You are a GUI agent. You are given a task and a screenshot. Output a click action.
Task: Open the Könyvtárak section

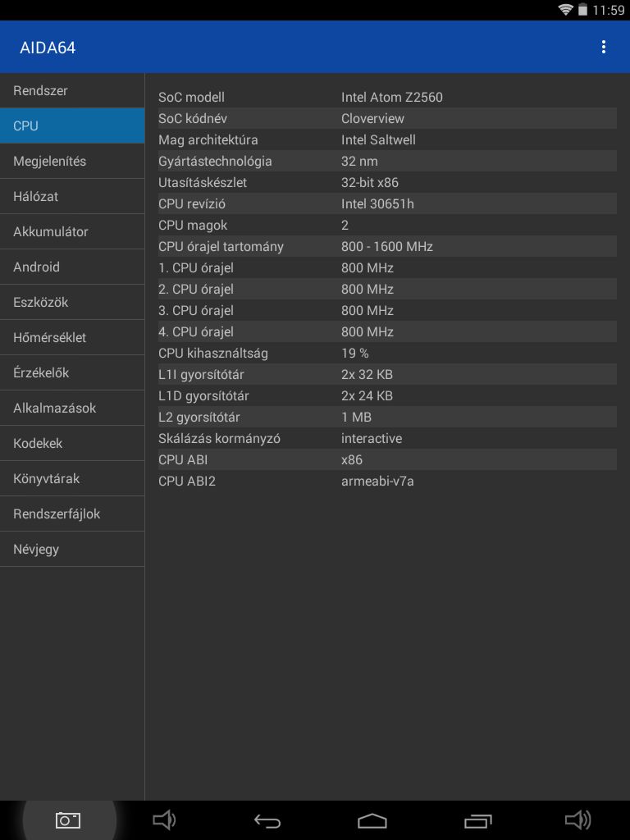(x=72, y=479)
